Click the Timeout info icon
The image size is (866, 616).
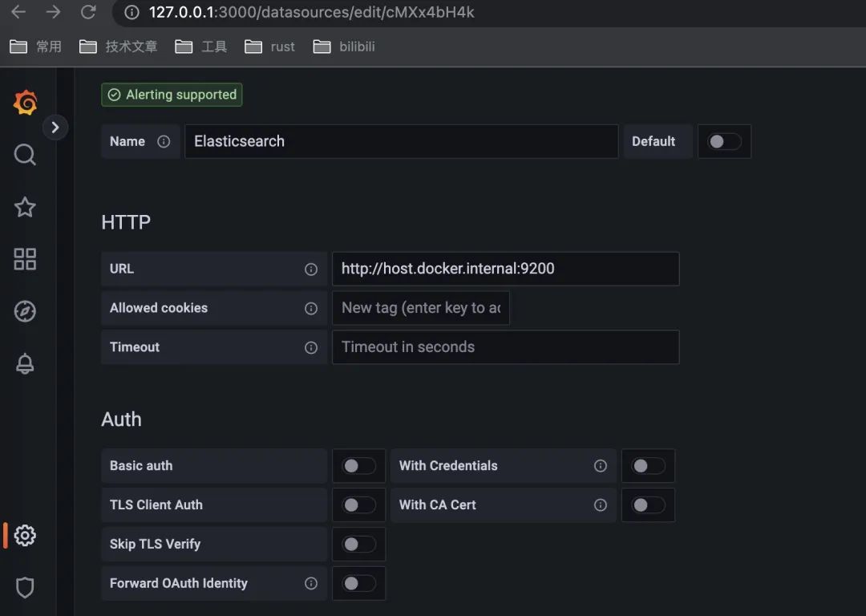click(311, 347)
